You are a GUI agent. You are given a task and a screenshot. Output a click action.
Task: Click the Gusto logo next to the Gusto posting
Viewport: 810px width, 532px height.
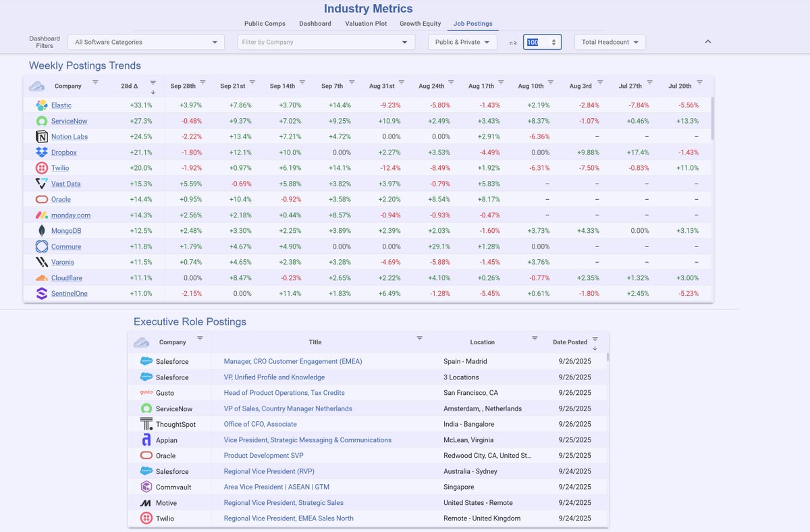coord(147,392)
